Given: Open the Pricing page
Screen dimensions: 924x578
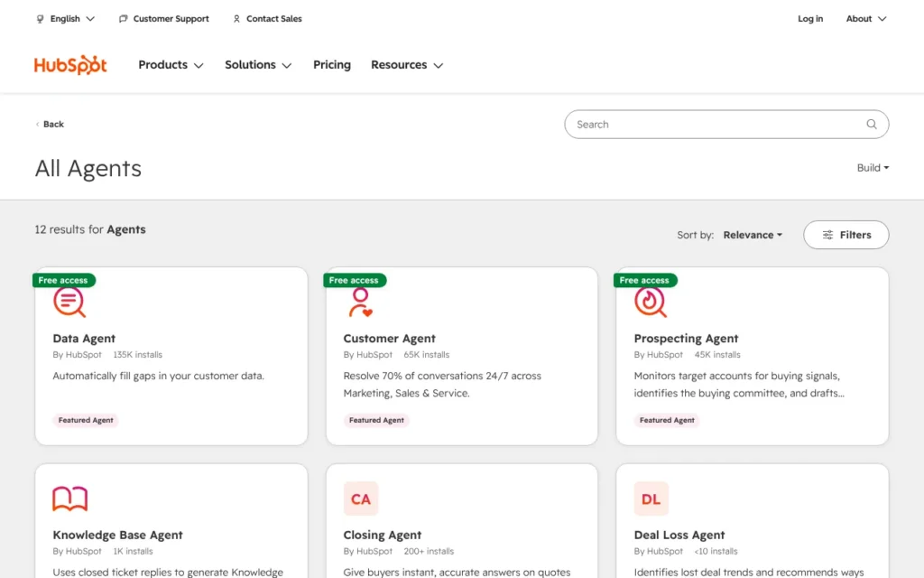Looking at the screenshot, I should [x=332, y=65].
